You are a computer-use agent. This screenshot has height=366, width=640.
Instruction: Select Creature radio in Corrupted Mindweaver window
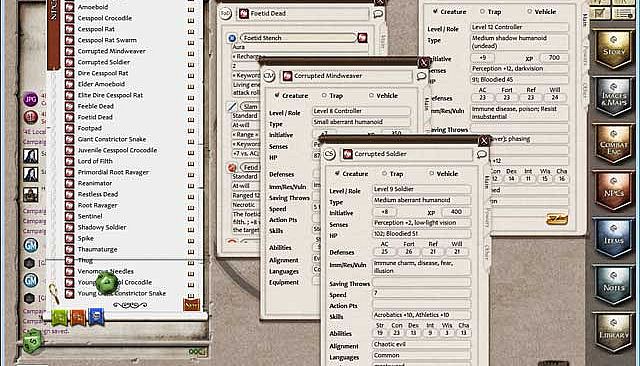coord(277,95)
